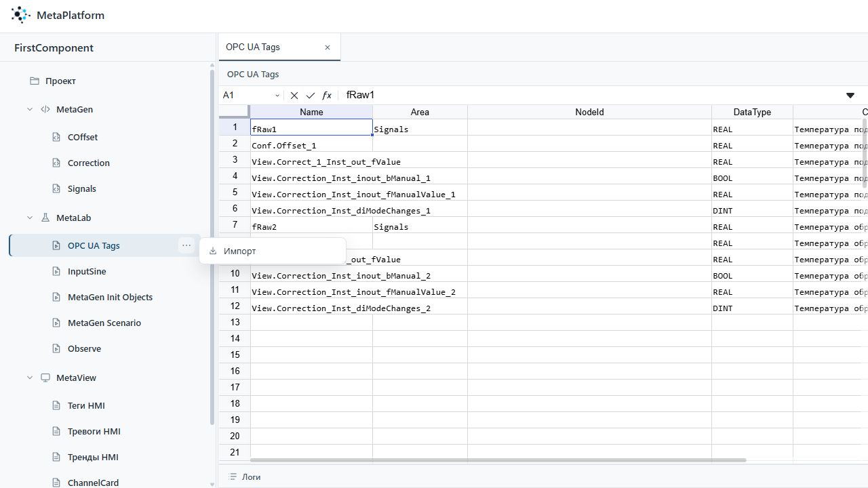Select the Name column header
Screen dimensions: 868x488
point(311,112)
